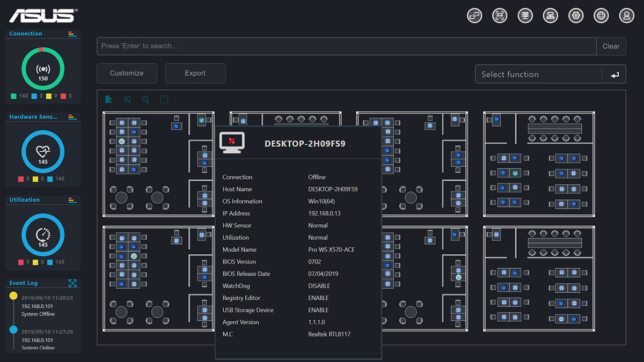Click the user account profile icon

(626, 16)
